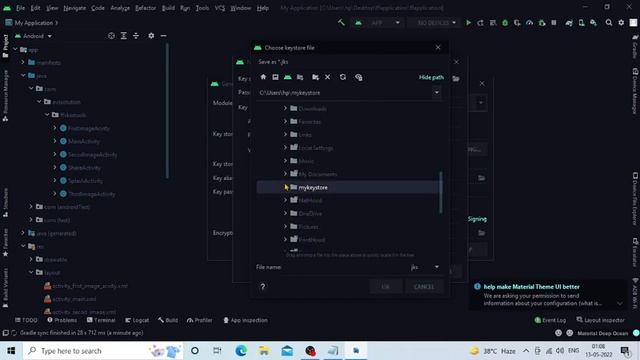Image resolution: width=640 pixels, height=360 pixels.
Task: Expand the OneDrive folder in chooser
Action: [285, 213]
